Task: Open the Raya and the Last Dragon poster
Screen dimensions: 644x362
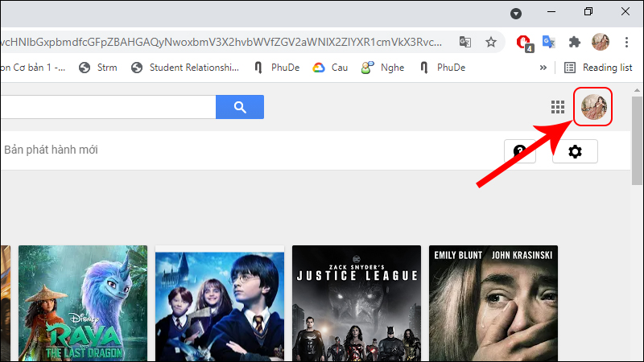Action: [x=83, y=303]
